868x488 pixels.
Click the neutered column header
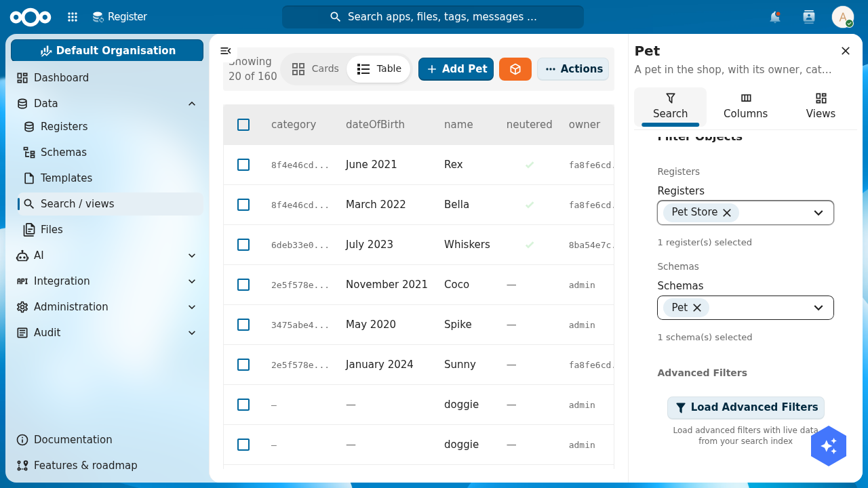point(529,125)
